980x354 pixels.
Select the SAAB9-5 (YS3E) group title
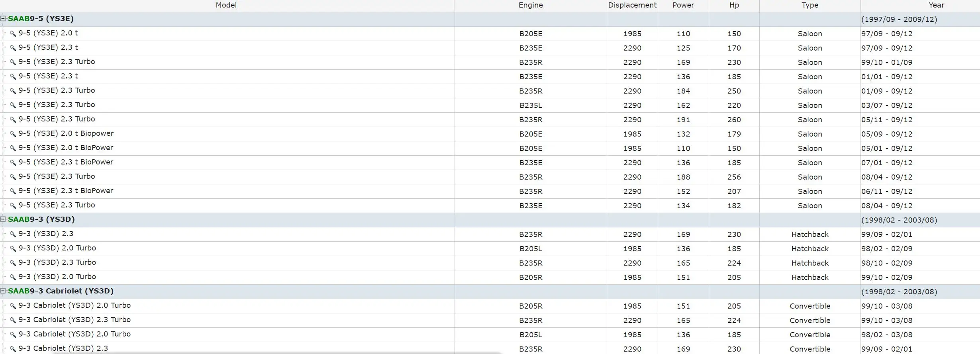point(41,19)
